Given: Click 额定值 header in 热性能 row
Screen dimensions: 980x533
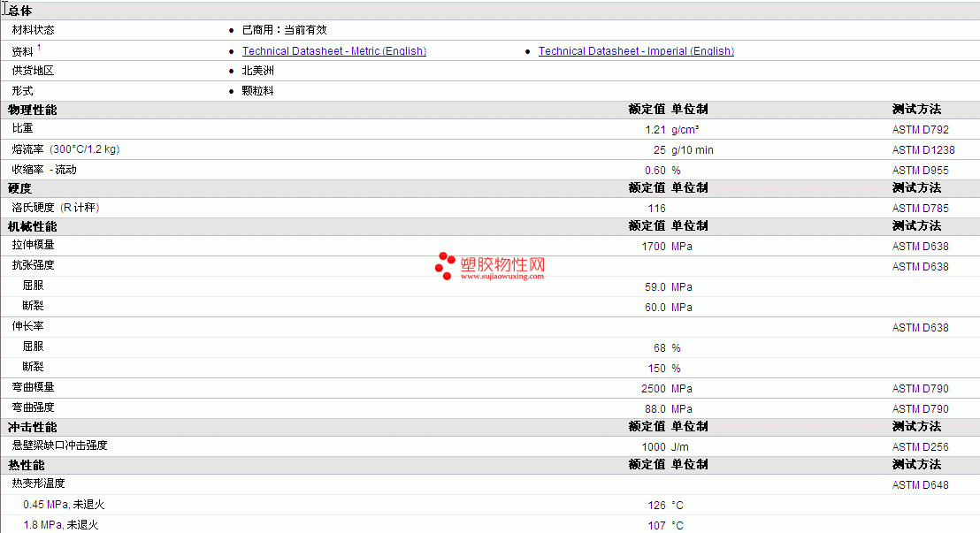Looking at the screenshot, I should click(x=647, y=465).
